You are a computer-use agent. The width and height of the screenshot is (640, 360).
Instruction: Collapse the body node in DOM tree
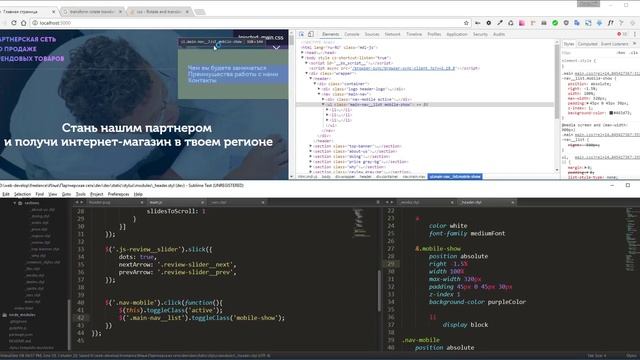pyautogui.click(x=302, y=58)
